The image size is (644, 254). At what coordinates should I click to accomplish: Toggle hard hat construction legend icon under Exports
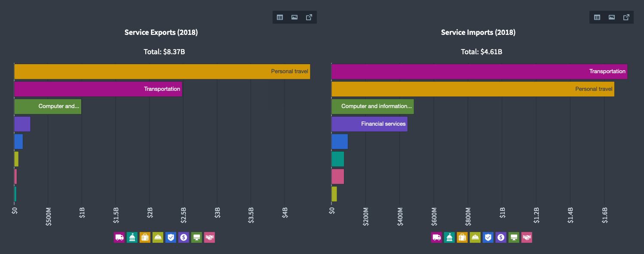click(x=158, y=237)
